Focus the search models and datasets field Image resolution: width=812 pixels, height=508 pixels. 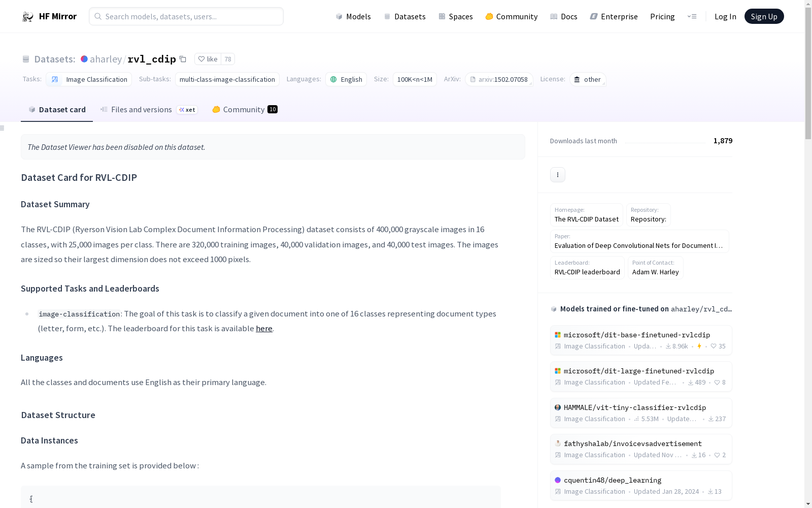tap(186, 16)
